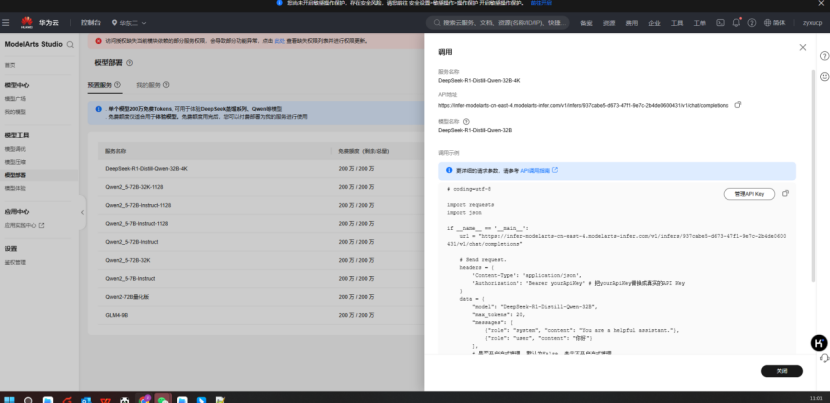Open 鉴权管理 in the sidebar
This screenshot has width=830, height=403.
point(15,262)
